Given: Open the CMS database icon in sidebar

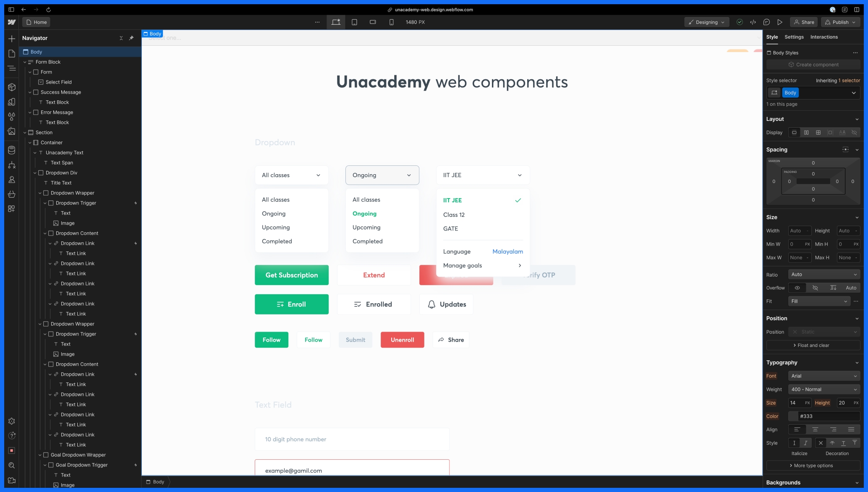Looking at the screenshot, I should (12, 150).
